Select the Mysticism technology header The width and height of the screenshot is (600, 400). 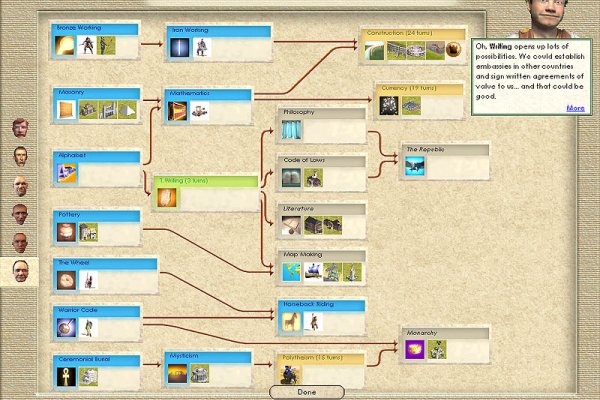[x=208, y=357]
